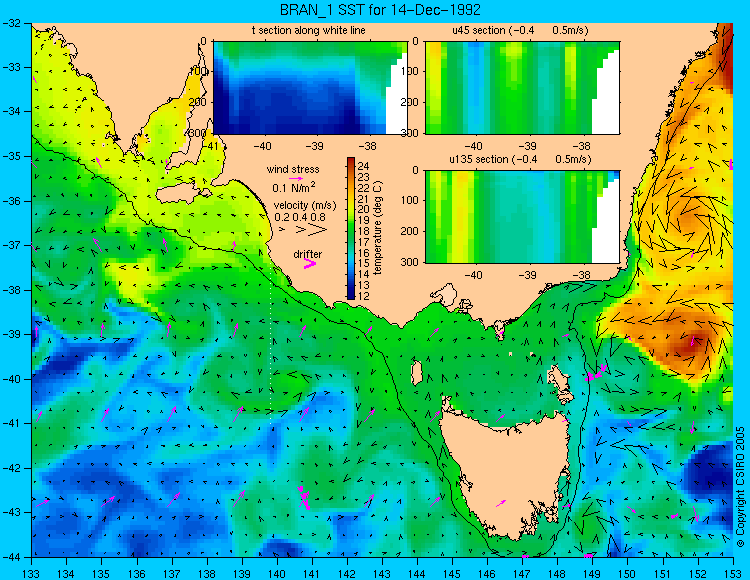Click the temperature colorbar

click(x=351, y=229)
